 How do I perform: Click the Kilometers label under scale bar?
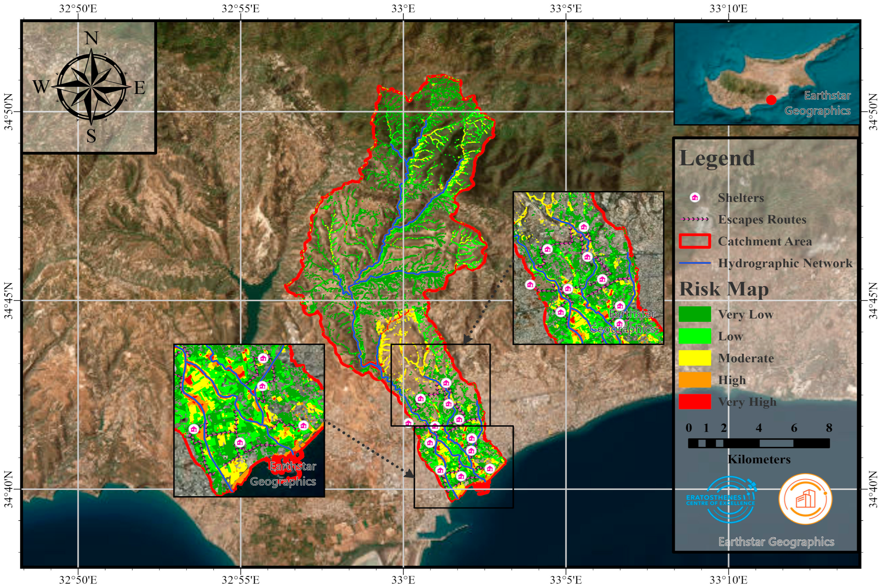coord(759,459)
